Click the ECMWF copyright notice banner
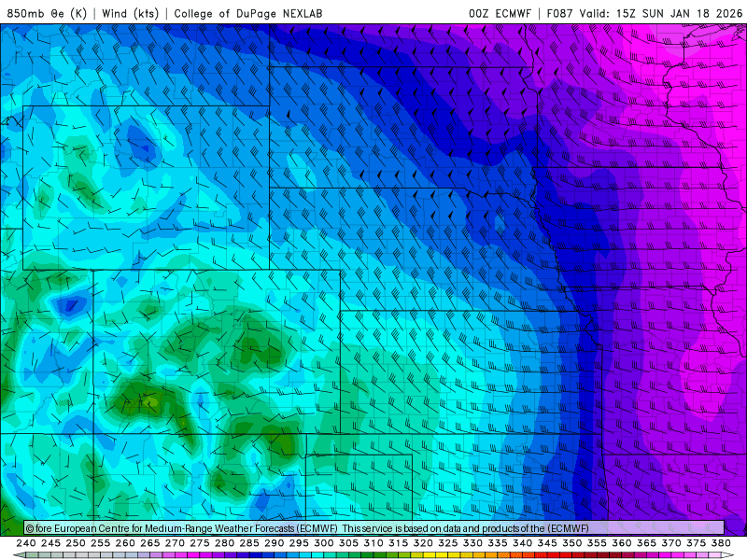Viewport: 747px width, 560px height. (x=374, y=528)
